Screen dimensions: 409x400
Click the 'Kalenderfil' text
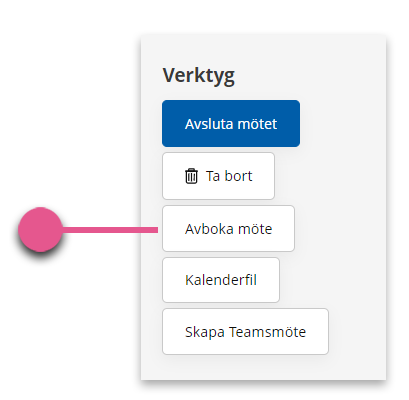pyautogui.click(x=221, y=280)
